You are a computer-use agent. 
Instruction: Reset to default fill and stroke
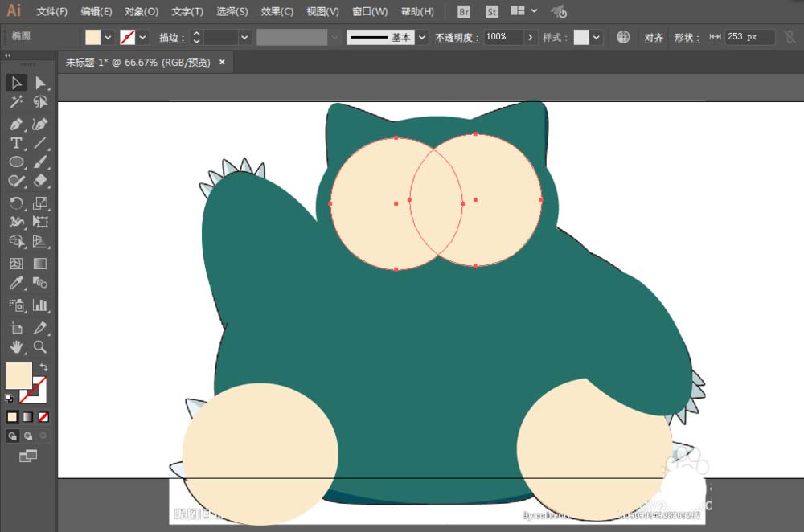9,399
